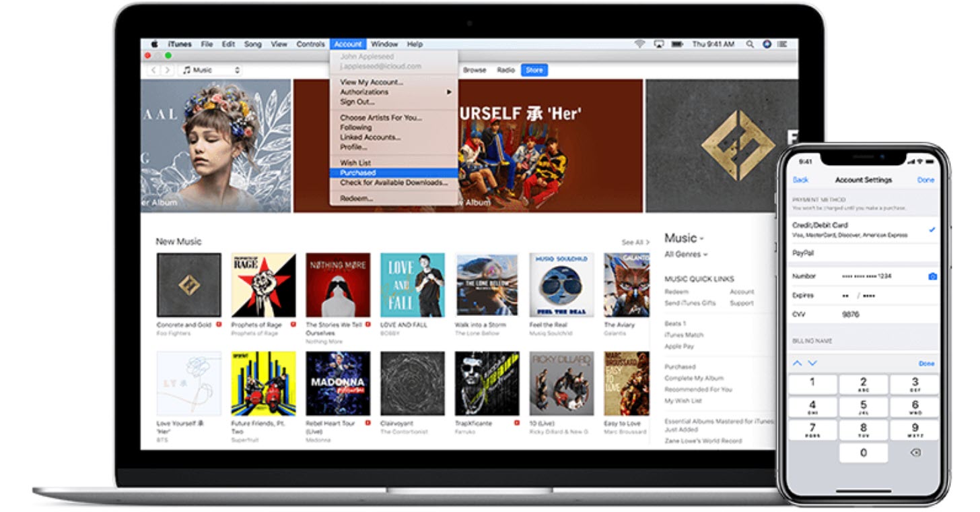Open the iTunes application menu

click(x=180, y=44)
